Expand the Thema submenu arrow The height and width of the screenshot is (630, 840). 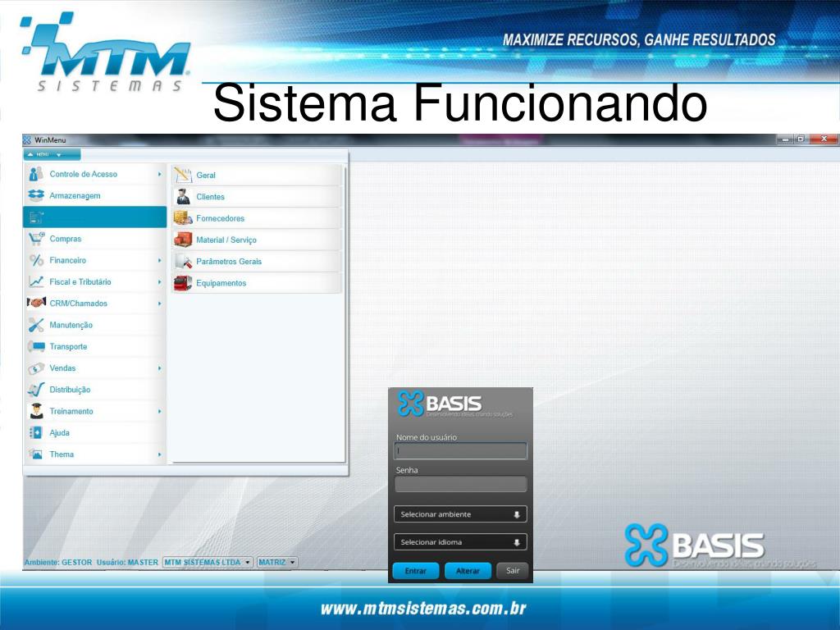point(160,454)
